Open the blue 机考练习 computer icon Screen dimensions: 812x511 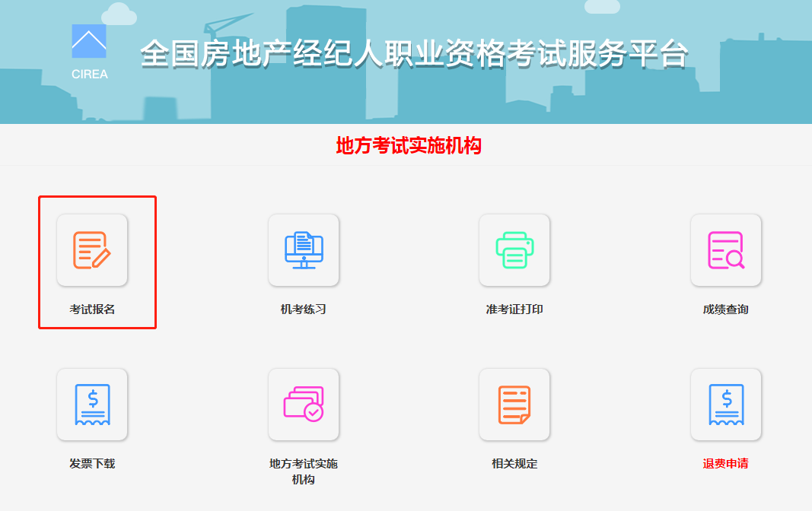click(x=304, y=250)
